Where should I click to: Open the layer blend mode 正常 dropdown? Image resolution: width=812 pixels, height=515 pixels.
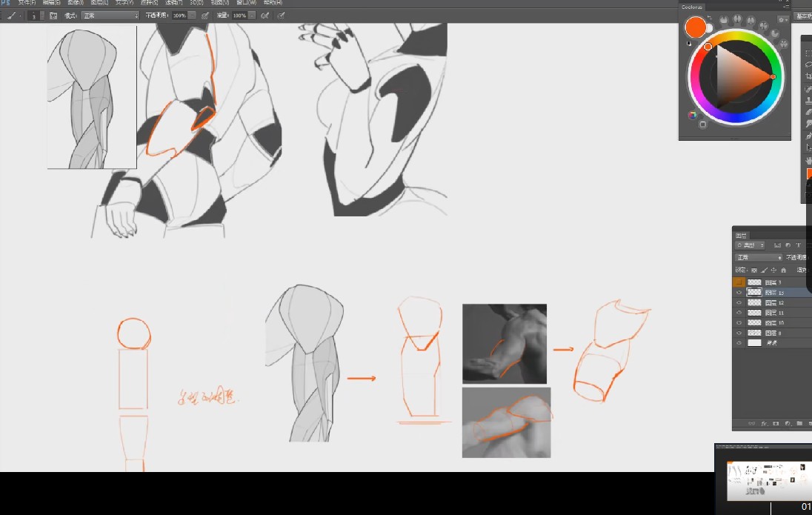[x=758, y=258]
